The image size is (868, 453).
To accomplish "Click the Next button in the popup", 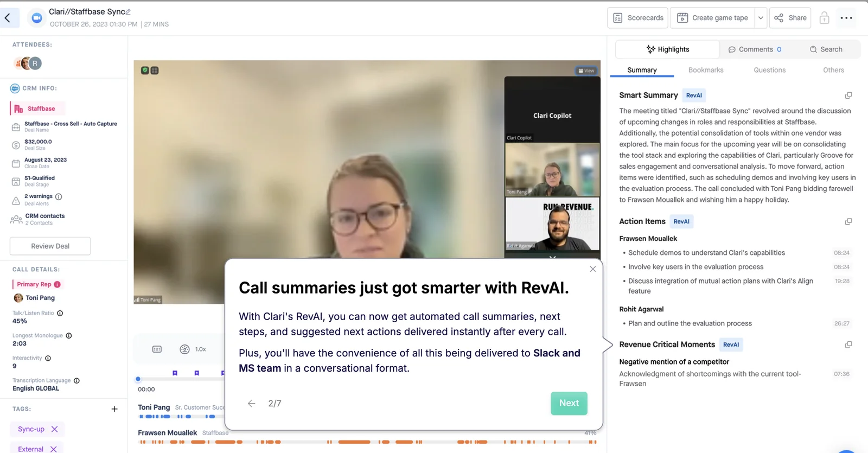I will [569, 403].
